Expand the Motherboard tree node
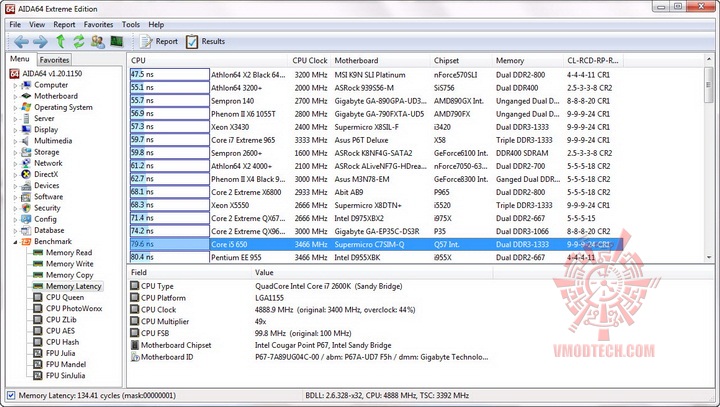Screen dimensions: 720x407 pos(15,96)
